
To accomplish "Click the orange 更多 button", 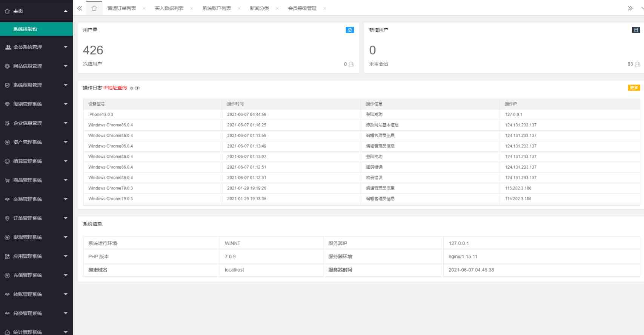I will point(634,88).
